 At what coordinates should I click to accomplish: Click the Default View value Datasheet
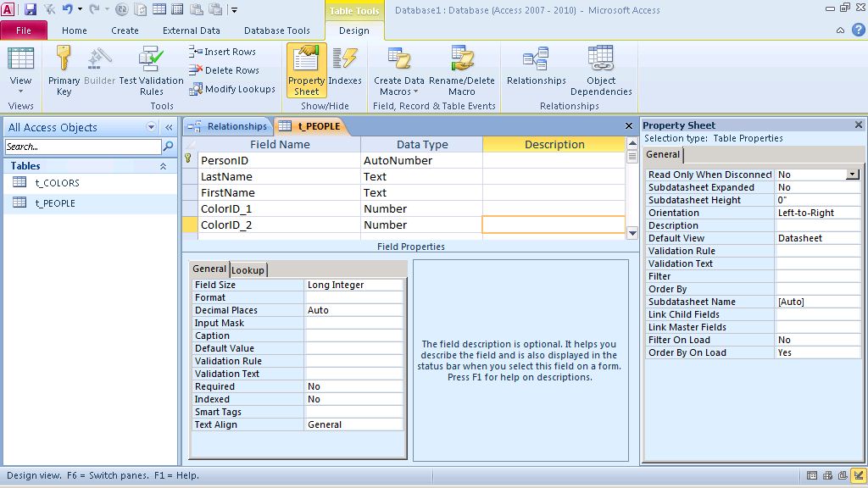818,238
